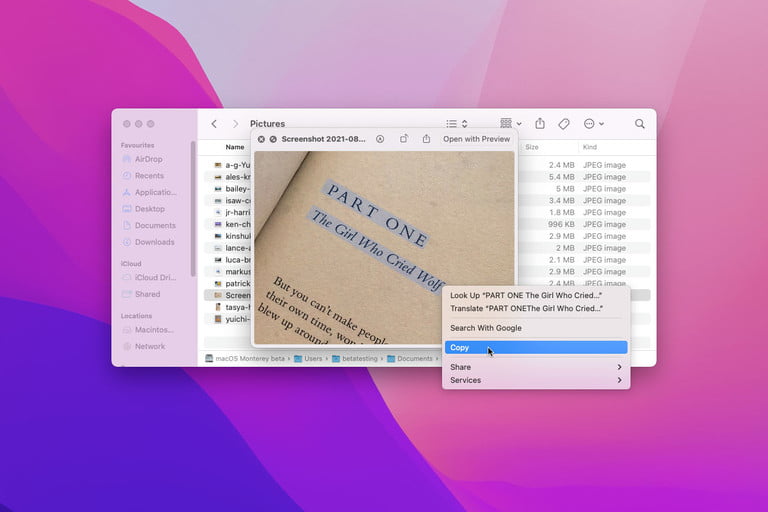Click betatesting folder in path bar
The image size is (768, 512).
tap(355, 359)
